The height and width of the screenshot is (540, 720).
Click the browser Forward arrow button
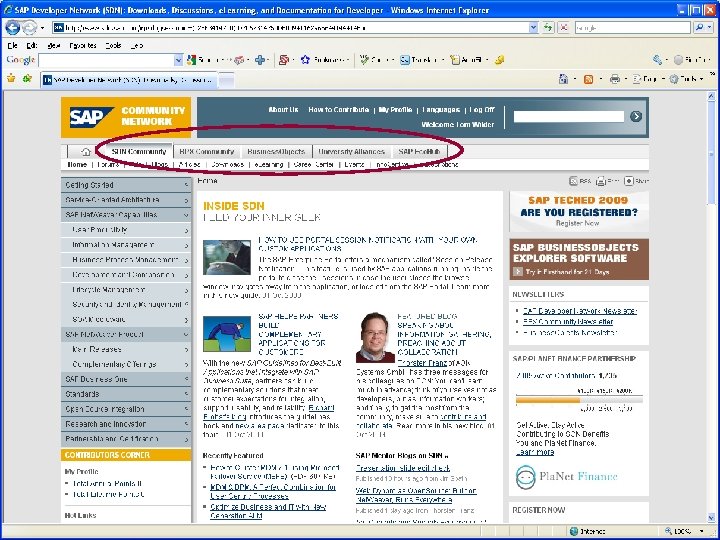(29, 28)
